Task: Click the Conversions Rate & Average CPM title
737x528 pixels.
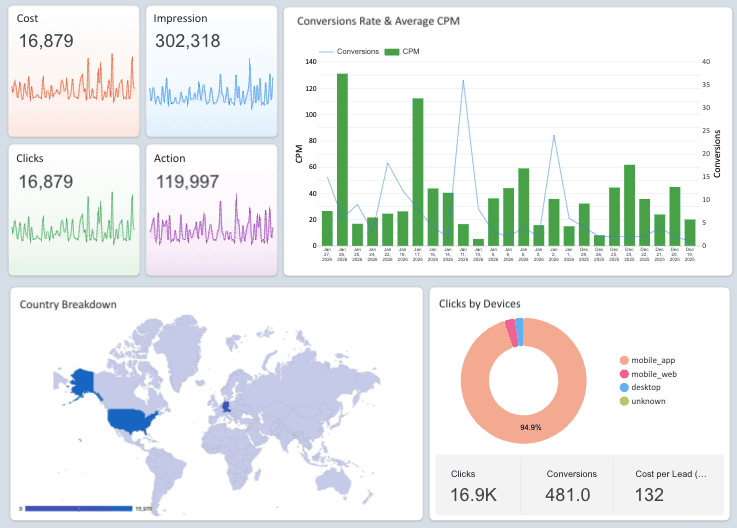Action: coord(378,21)
